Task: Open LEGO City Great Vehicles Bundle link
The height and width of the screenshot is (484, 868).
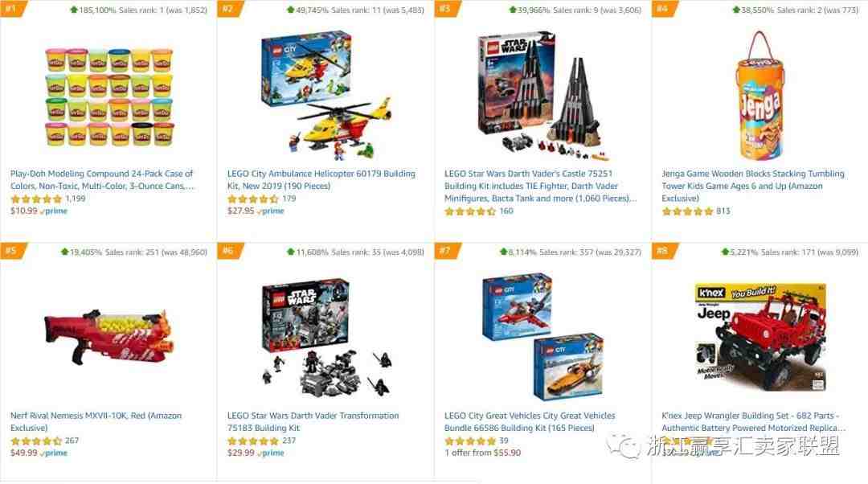Action: pyautogui.click(x=530, y=421)
